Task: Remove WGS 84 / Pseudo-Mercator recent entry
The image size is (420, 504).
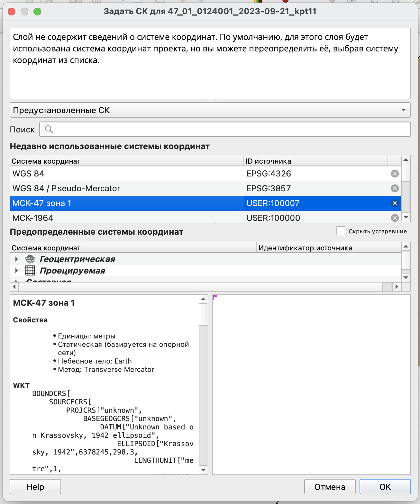Action: click(x=395, y=188)
